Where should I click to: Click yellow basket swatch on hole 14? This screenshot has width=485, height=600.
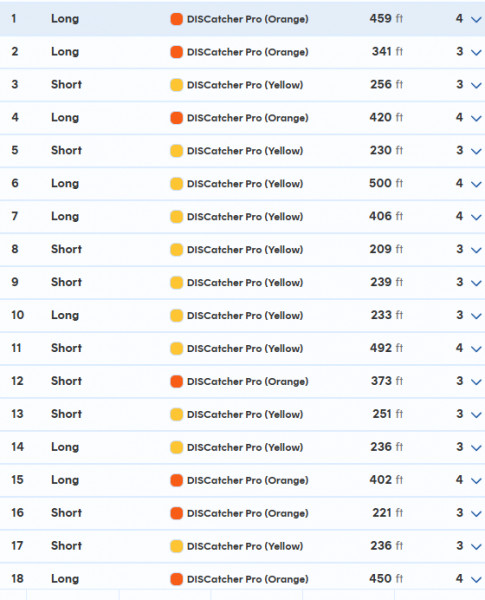pyautogui.click(x=176, y=447)
